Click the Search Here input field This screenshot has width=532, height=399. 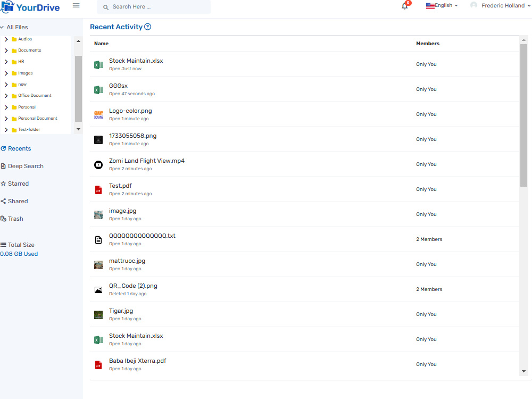pos(154,7)
